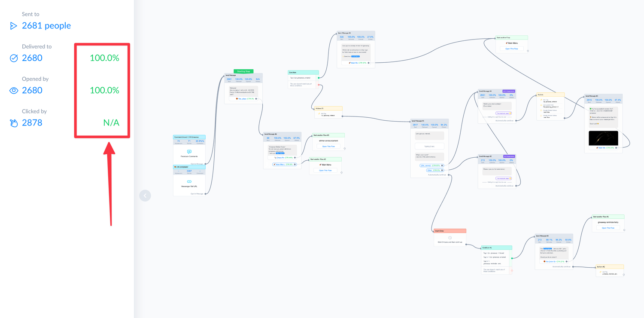
Task: Click the 2681 people sent link
Action: coord(46,25)
